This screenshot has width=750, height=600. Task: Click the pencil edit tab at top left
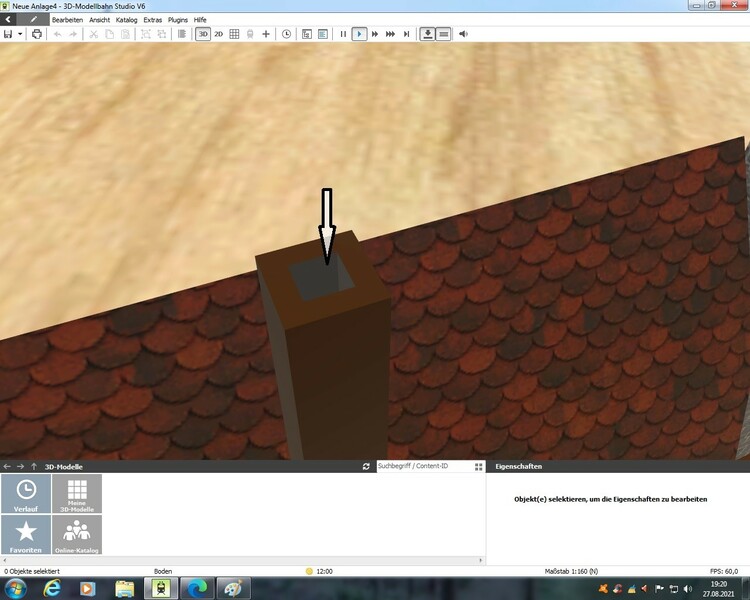[x=34, y=20]
